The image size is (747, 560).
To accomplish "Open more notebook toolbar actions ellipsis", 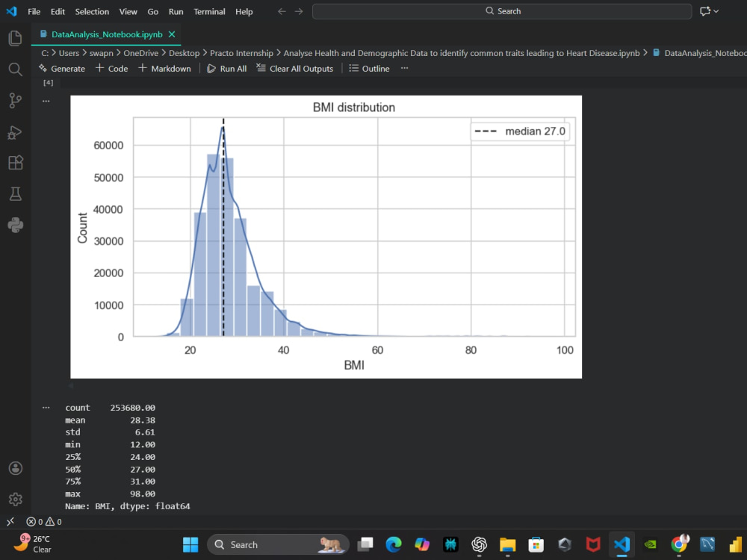I will 404,68.
